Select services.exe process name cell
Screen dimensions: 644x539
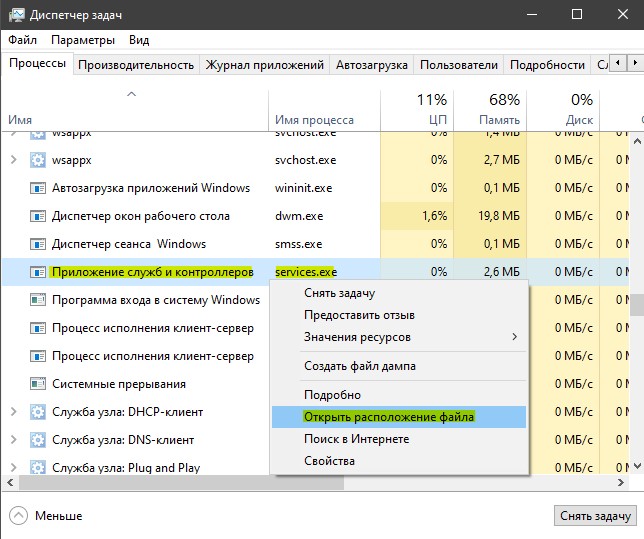click(x=306, y=272)
